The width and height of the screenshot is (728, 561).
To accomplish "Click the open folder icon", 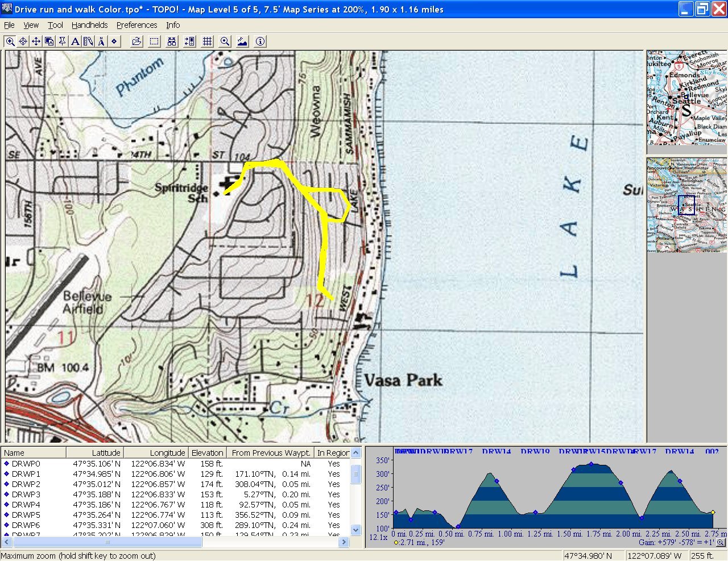I will [136, 42].
